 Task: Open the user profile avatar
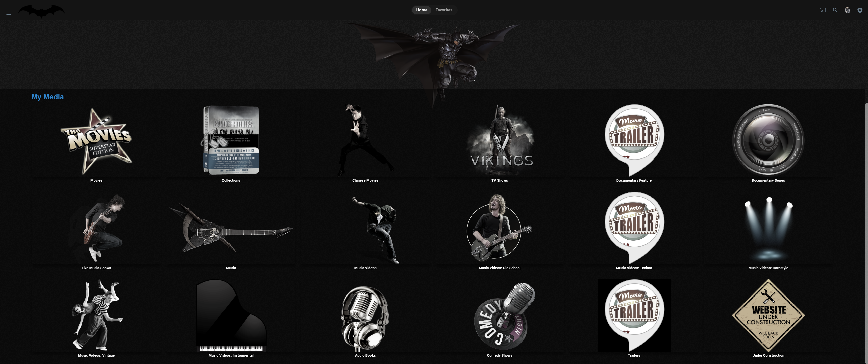848,10
